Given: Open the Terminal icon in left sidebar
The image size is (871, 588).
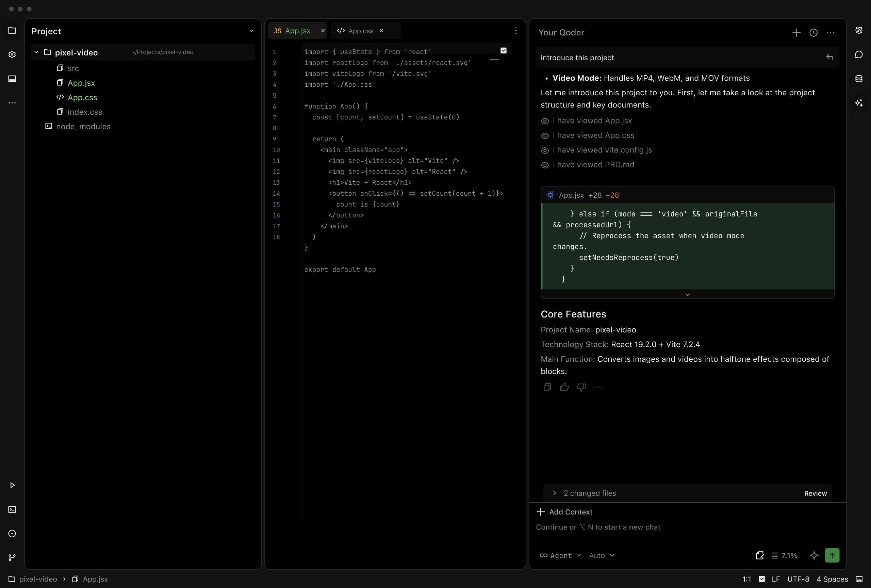Looking at the screenshot, I should coord(12,509).
